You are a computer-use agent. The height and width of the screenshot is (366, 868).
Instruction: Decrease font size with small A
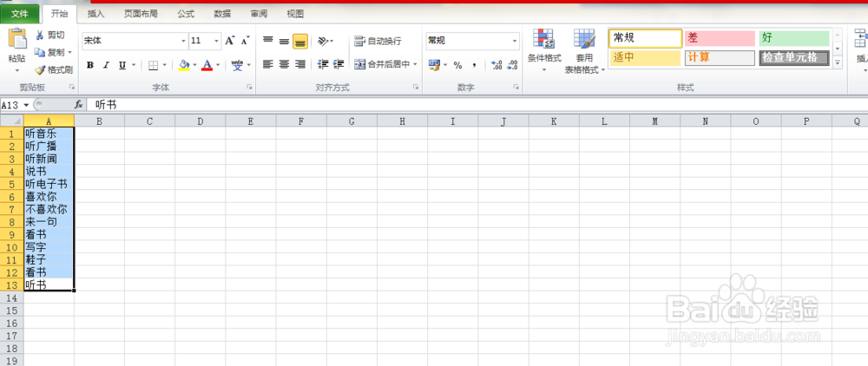click(246, 41)
